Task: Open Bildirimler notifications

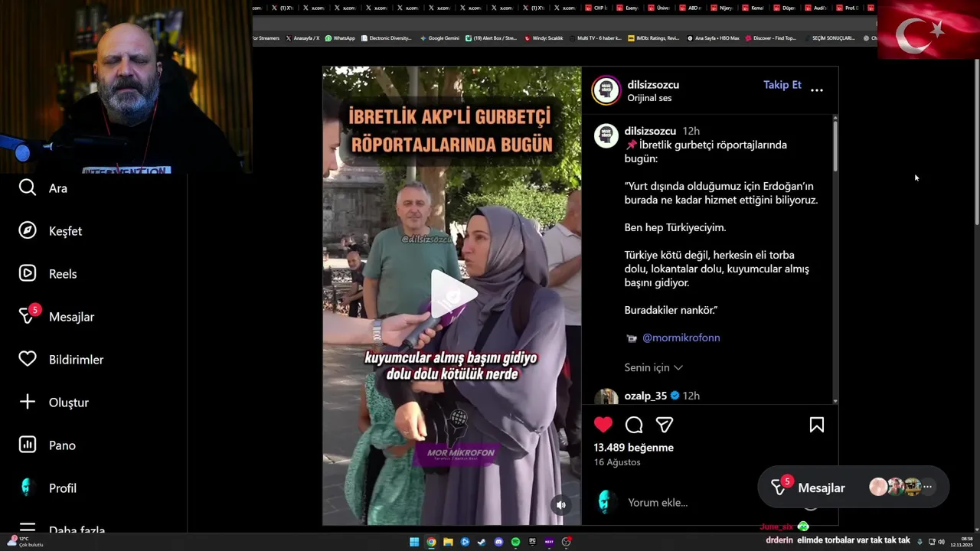Action: 60,360
